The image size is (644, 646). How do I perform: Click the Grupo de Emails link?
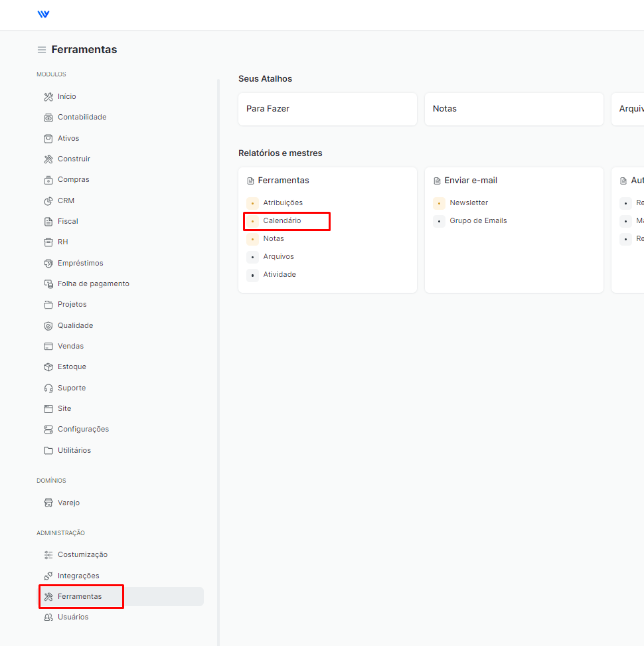coord(478,220)
